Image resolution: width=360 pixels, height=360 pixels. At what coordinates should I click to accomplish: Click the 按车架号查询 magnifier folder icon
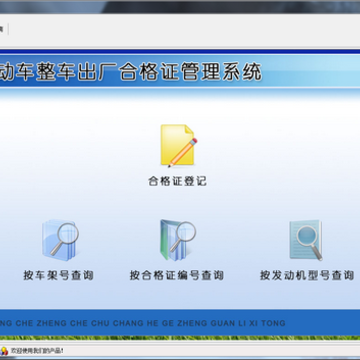(60, 239)
